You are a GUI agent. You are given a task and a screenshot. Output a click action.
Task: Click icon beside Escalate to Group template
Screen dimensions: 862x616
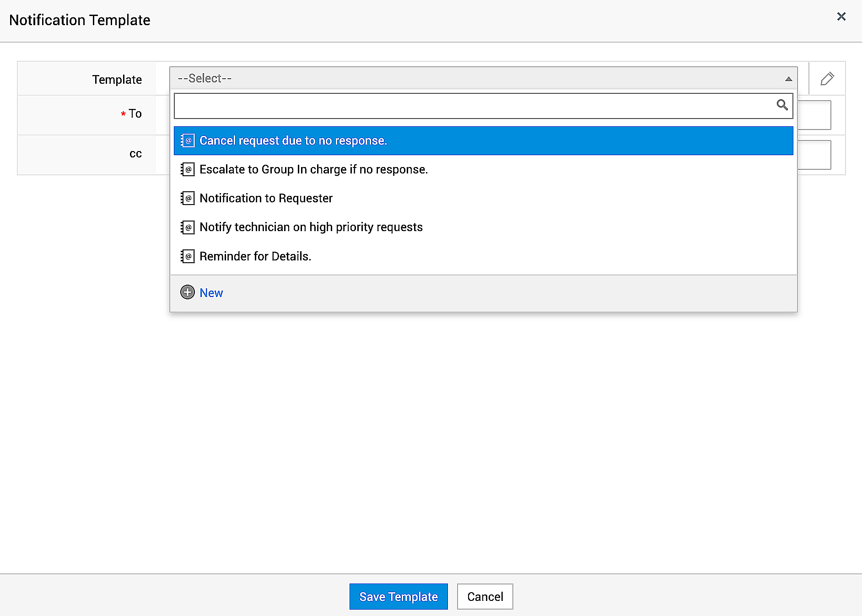188,169
